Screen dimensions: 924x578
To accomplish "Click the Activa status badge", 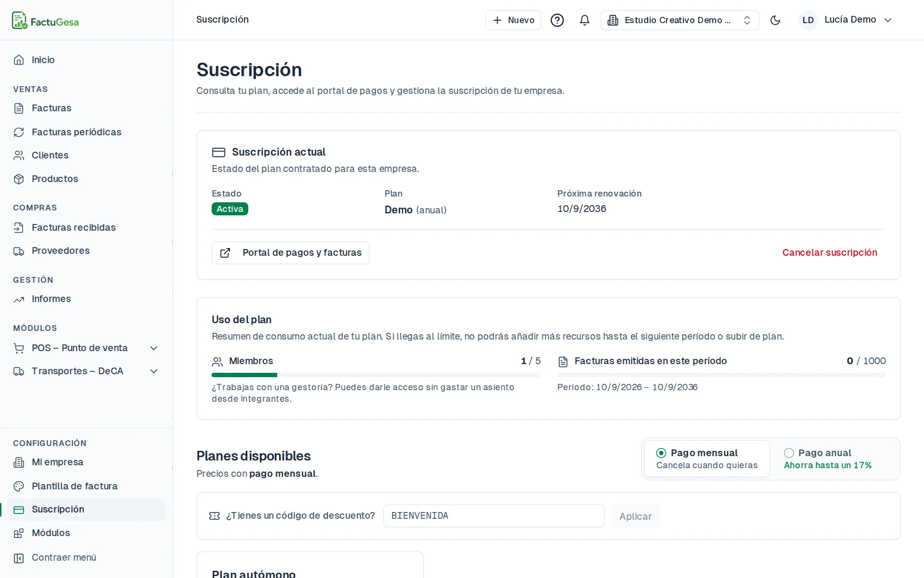I will pyautogui.click(x=230, y=209).
